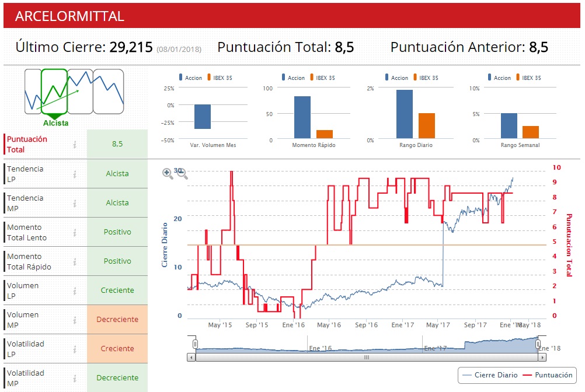Open info icon for Tendencia MP
585x392 pixels.
(75, 203)
